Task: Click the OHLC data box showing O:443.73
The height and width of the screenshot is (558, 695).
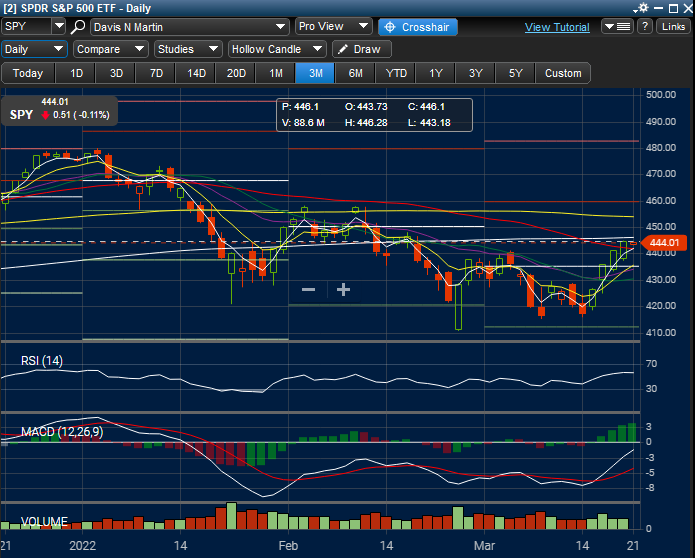Action: (x=375, y=115)
